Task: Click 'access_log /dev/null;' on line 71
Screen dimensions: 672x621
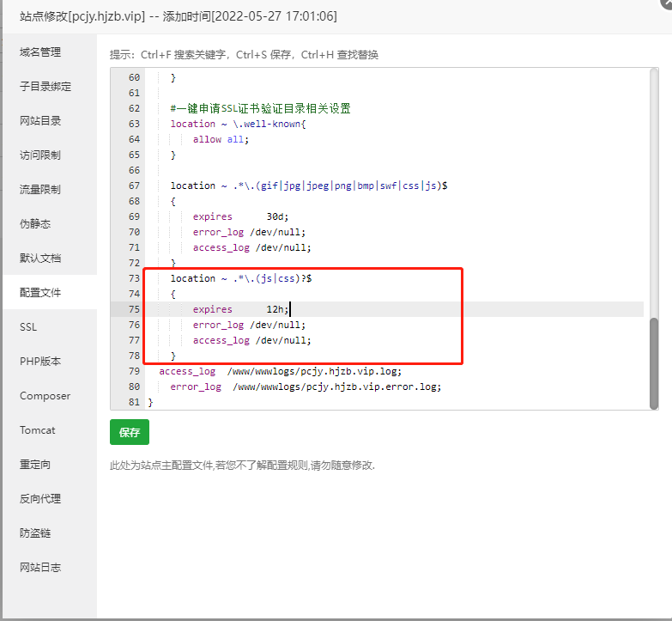Action: click(252, 247)
